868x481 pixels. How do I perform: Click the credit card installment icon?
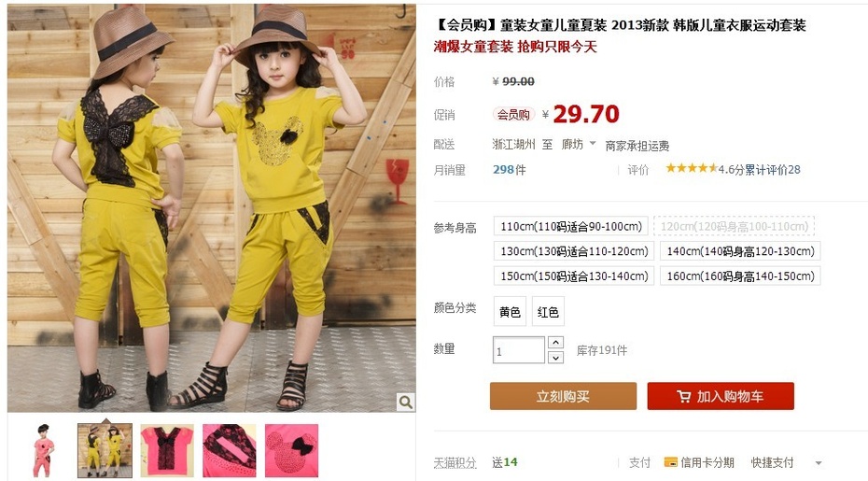tap(670, 462)
